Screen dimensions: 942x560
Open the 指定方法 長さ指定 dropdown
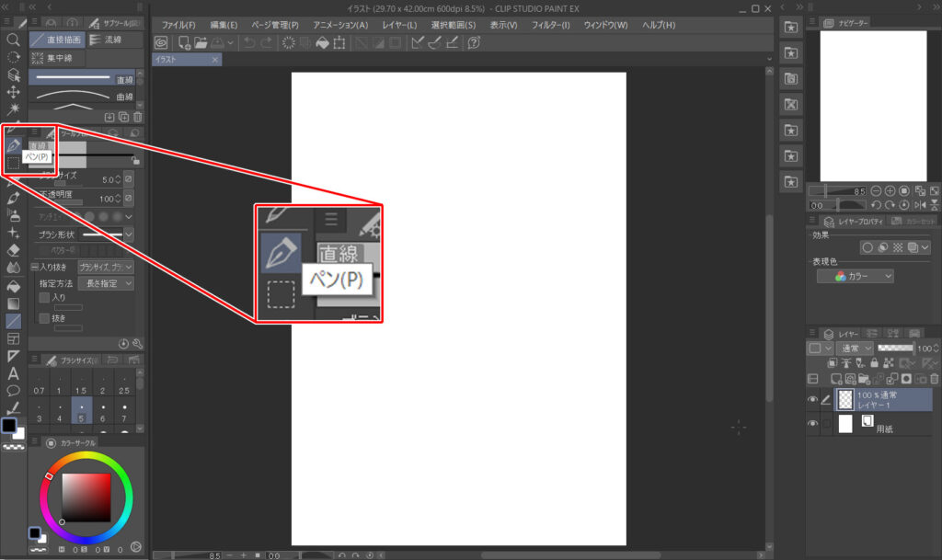(104, 284)
